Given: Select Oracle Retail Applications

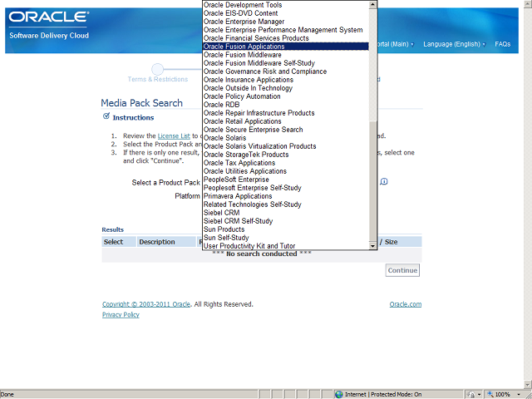Looking at the screenshot, I should pyautogui.click(x=286, y=121).
